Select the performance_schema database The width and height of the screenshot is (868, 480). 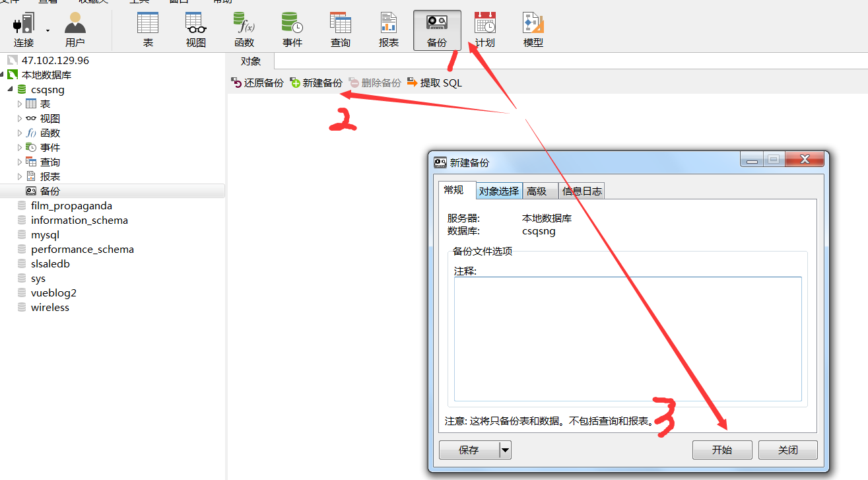click(x=83, y=249)
